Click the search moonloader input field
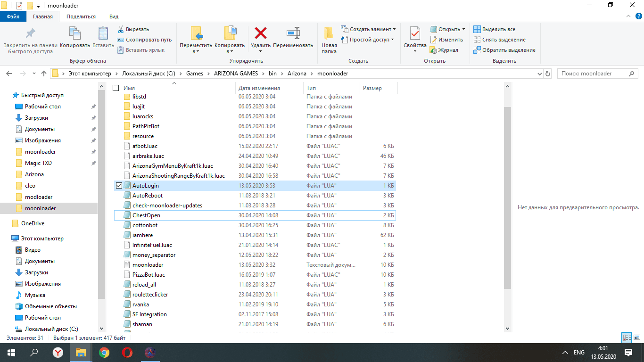Screen dimensions: 644x362 click(593, 74)
